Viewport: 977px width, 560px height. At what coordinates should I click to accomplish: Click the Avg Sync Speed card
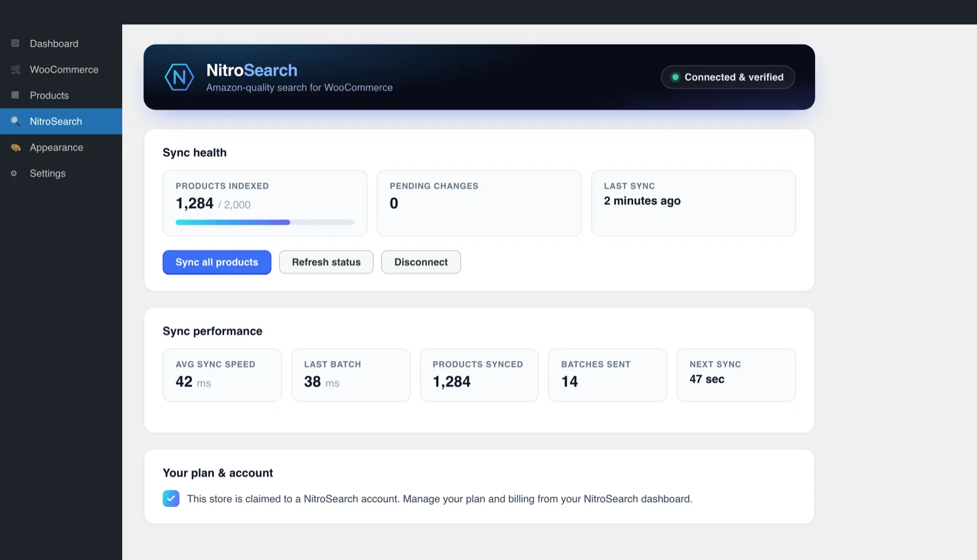(x=222, y=375)
